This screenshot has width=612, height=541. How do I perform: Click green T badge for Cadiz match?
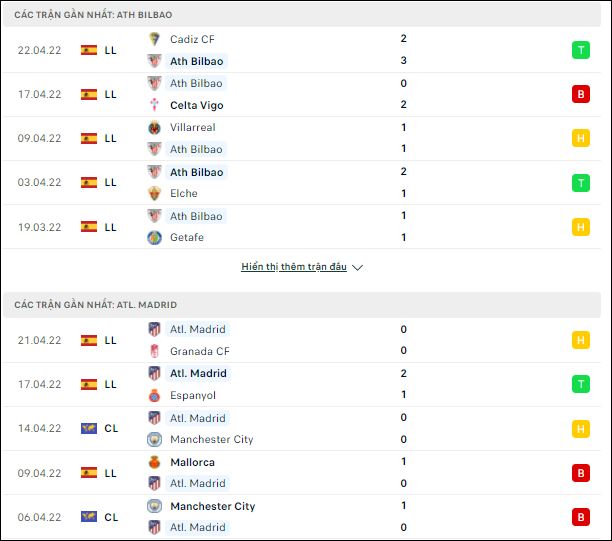point(581,50)
